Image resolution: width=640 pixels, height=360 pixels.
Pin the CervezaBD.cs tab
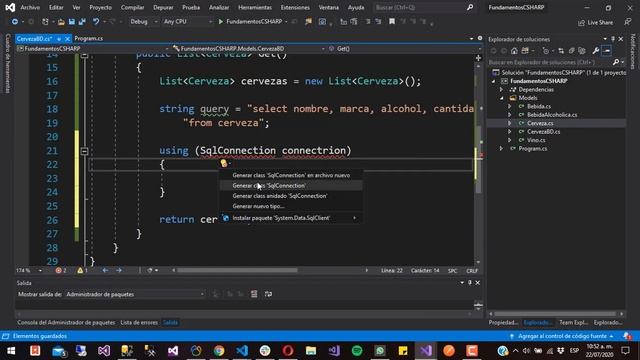point(59,39)
